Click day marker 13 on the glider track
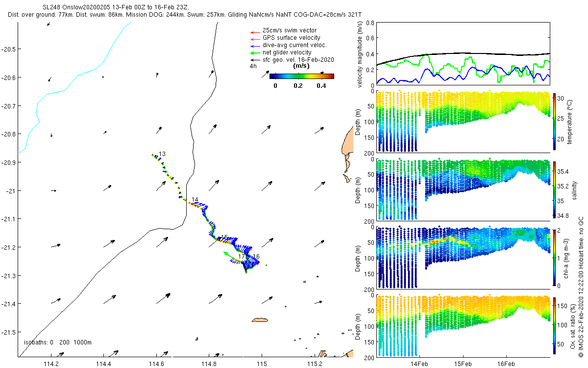The width and height of the screenshot is (588, 368). 162,154
